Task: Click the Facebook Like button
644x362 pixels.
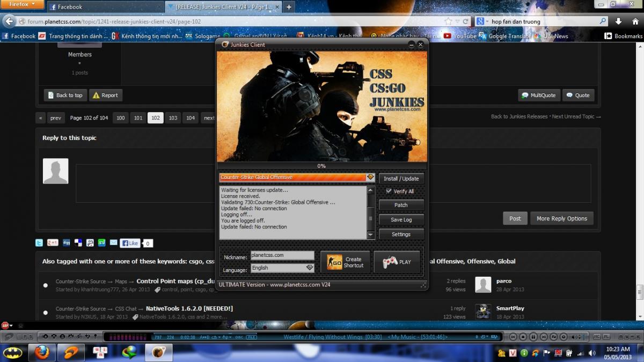Action: [130, 243]
